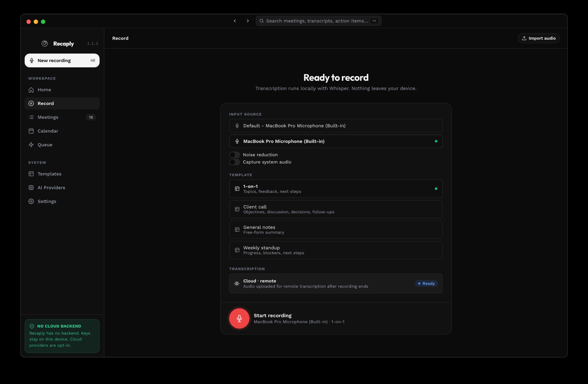Click the ⌘K shortcut hint in search
Viewport: 588px width, 384px height.
[374, 21]
